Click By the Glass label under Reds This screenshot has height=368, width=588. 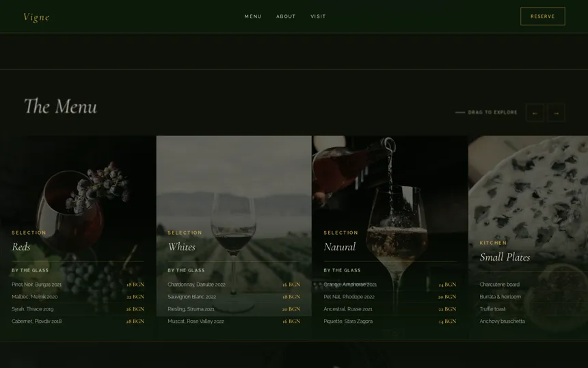tap(30, 270)
